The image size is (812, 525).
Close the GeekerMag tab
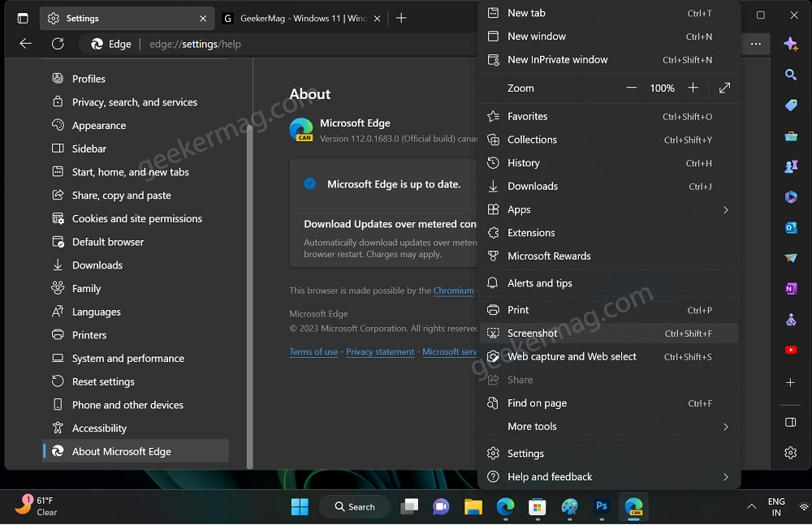pos(377,19)
